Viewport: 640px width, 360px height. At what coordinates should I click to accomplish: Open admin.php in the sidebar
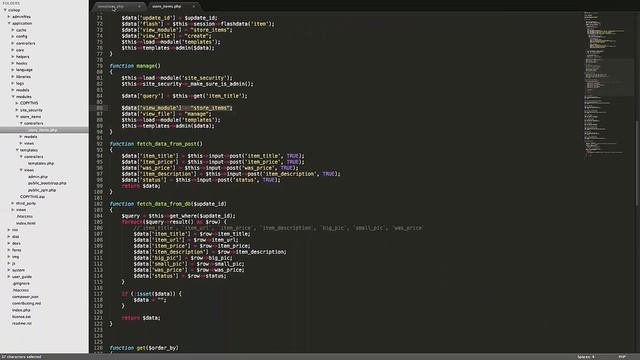click(38, 176)
